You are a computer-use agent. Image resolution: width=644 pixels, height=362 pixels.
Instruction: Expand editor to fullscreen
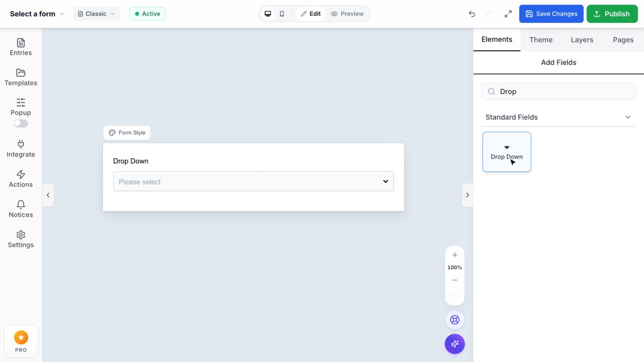pos(508,14)
